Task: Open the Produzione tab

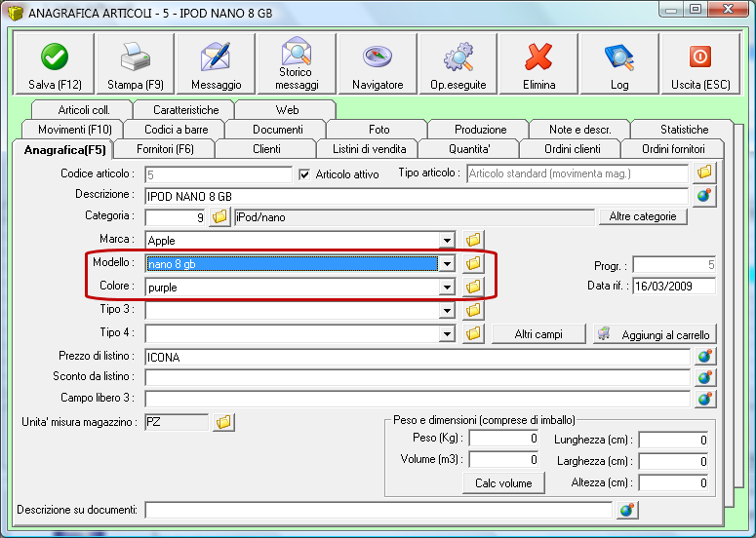Action: [480, 130]
